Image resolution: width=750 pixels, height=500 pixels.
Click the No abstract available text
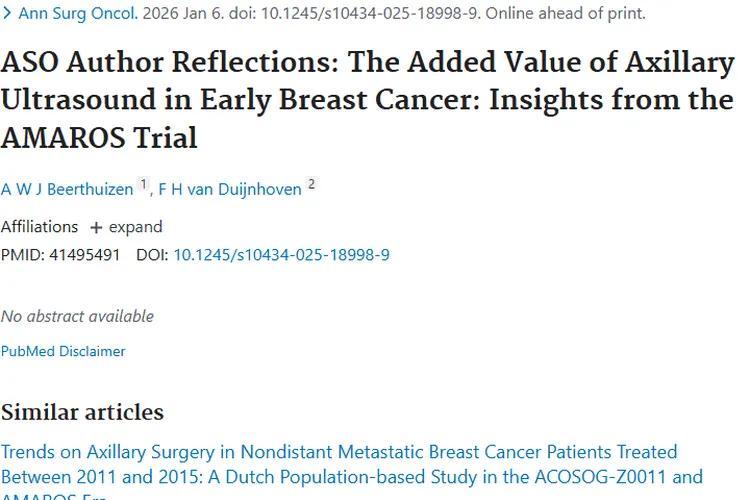(x=77, y=316)
